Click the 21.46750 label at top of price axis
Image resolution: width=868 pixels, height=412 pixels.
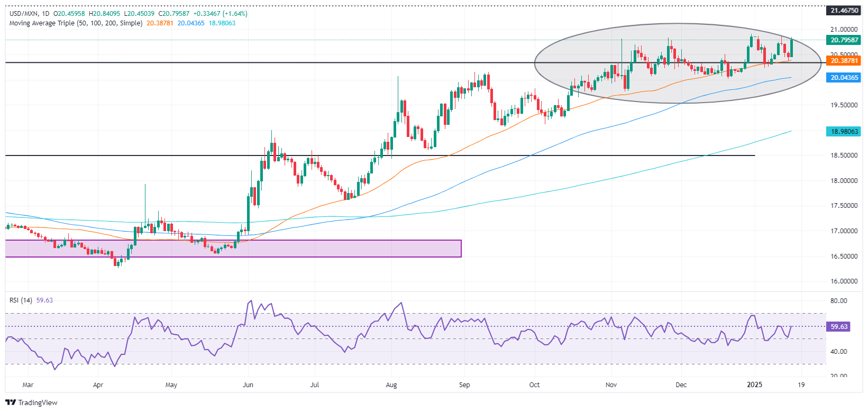click(x=844, y=11)
